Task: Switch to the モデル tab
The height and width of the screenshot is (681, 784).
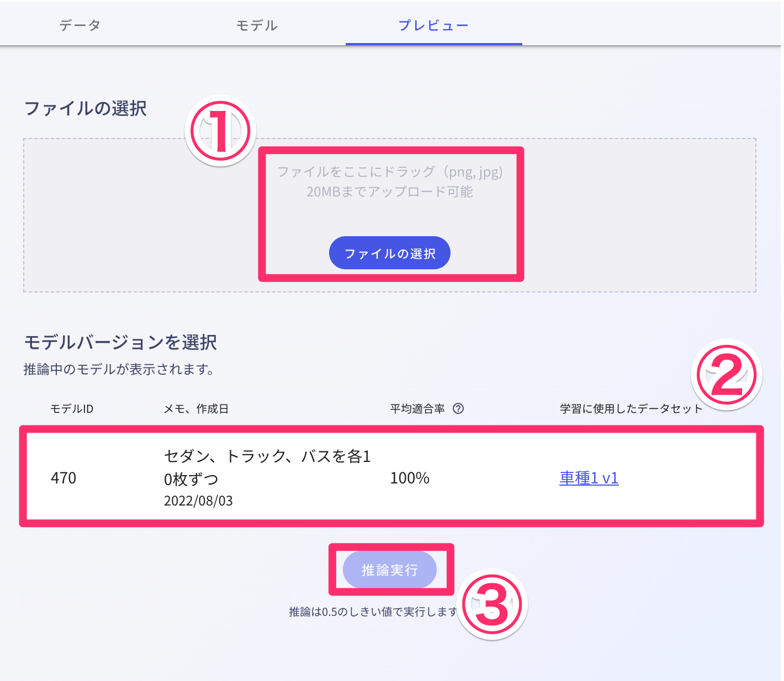Action: [x=256, y=24]
